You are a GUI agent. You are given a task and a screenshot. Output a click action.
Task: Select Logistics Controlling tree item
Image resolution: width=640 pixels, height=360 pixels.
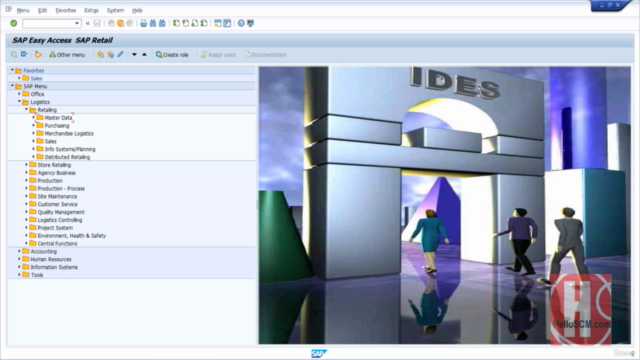coord(60,220)
